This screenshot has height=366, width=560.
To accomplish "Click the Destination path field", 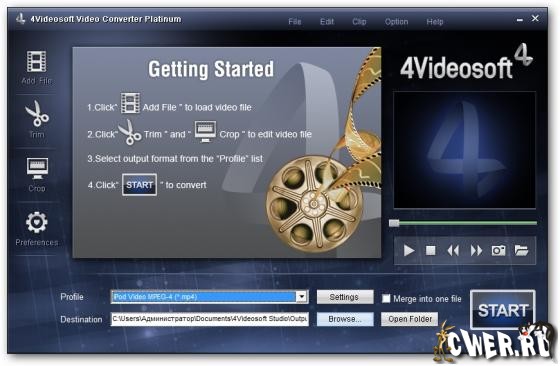I will click(210, 319).
